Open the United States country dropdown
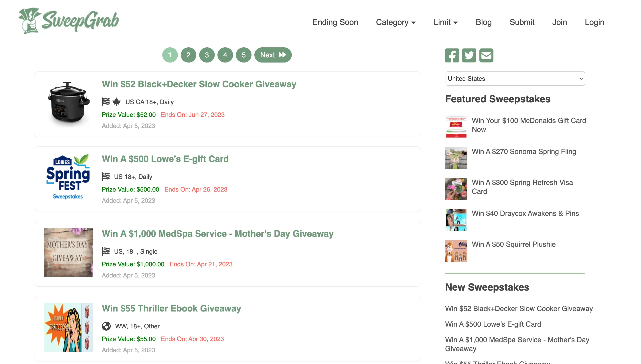This screenshot has height=364, width=641. click(x=515, y=79)
